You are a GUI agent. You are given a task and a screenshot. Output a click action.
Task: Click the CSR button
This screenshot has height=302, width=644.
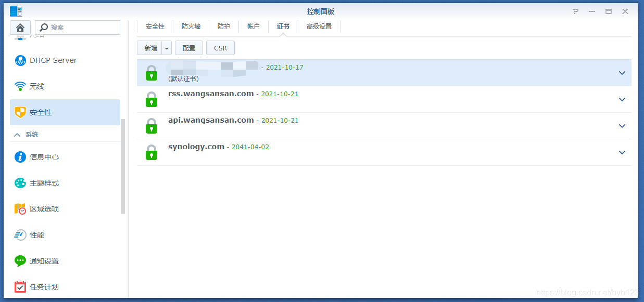220,47
